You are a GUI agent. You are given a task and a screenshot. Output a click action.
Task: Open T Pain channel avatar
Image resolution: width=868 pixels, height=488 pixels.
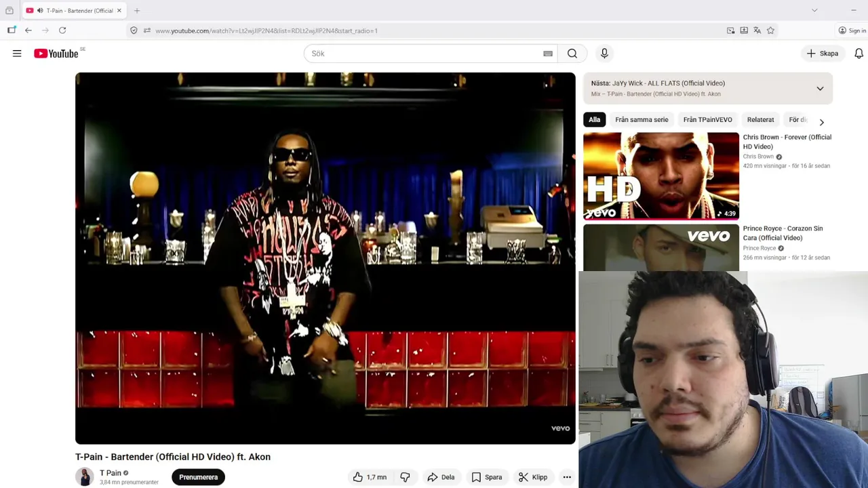85,477
